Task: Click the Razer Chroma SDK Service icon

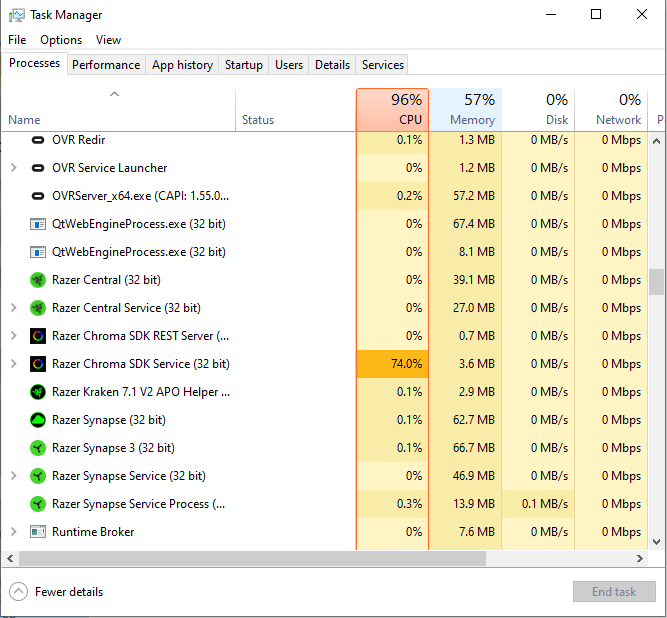Action: (x=38, y=364)
